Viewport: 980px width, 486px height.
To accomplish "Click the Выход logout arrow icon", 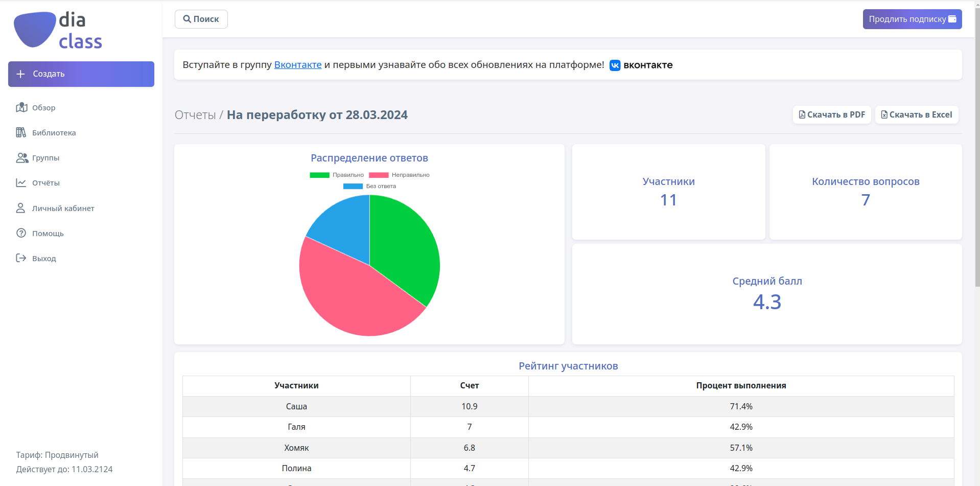I will [21, 258].
